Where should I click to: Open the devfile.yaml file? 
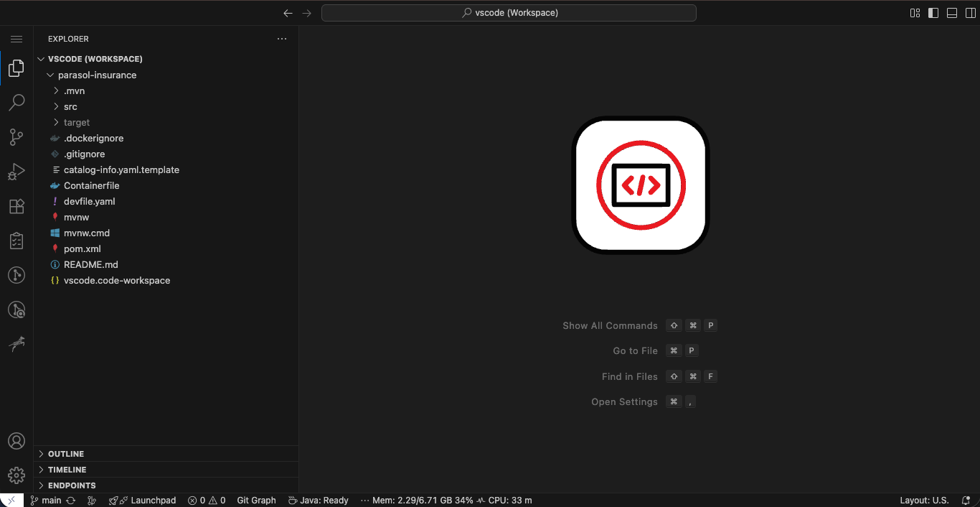(x=166, y=201)
